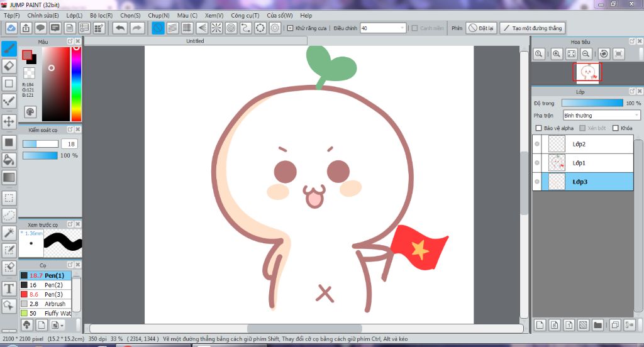Choose the Select Pen tool
The width and height of the screenshot is (644, 347).
(x=9, y=250)
